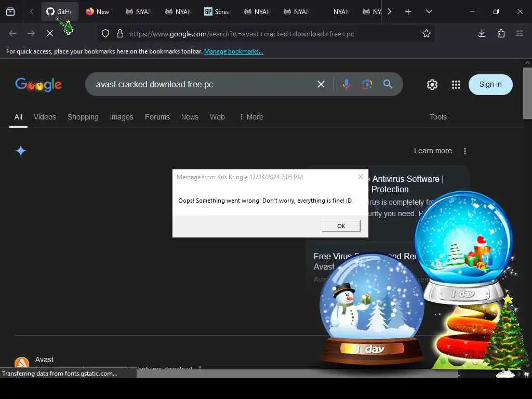Click Learn more link

433,151
